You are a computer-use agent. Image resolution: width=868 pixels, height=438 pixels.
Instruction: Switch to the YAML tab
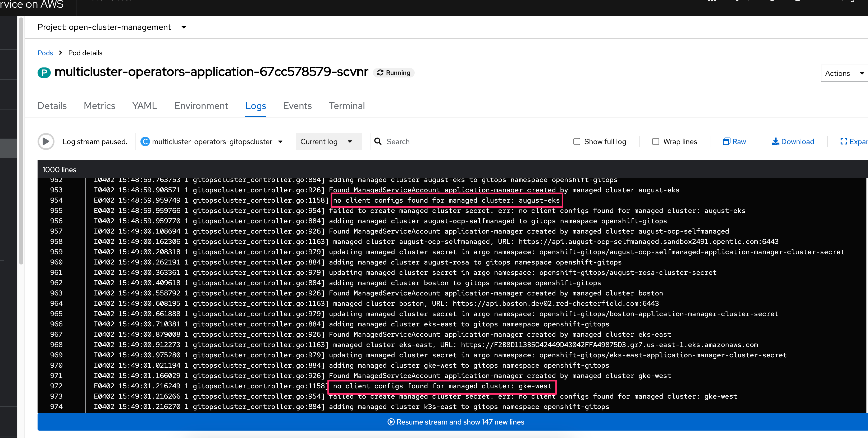(x=145, y=106)
